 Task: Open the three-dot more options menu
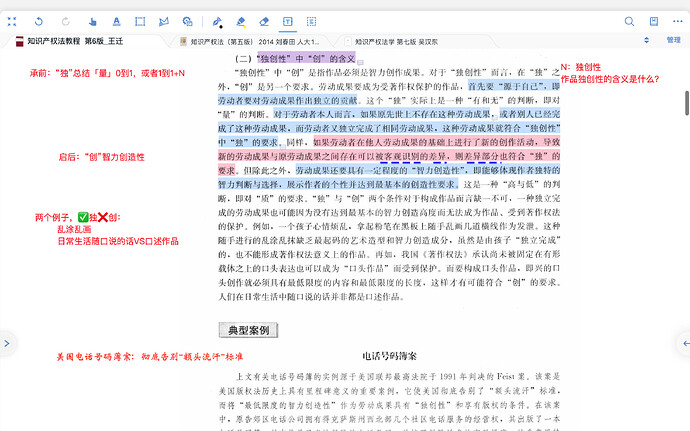pos(678,21)
